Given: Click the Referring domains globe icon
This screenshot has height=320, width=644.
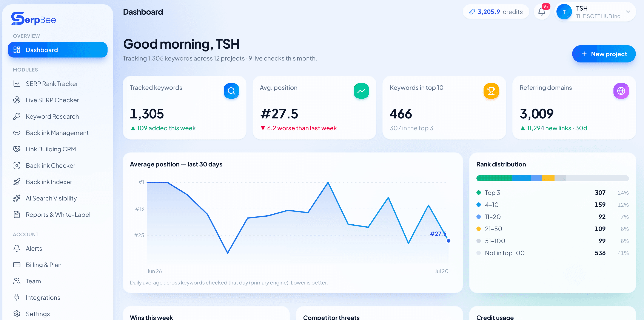Looking at the screenshot, I should pos(621,91).
